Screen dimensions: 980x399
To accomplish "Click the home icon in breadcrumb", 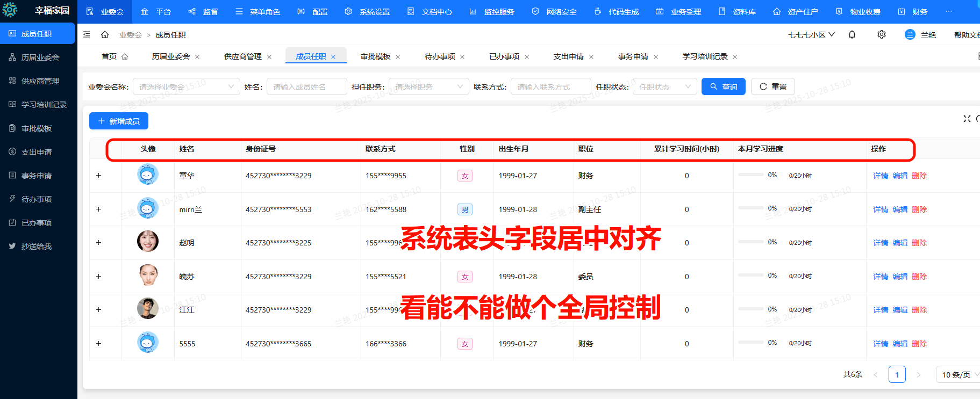I will click(x=105, y=35).
